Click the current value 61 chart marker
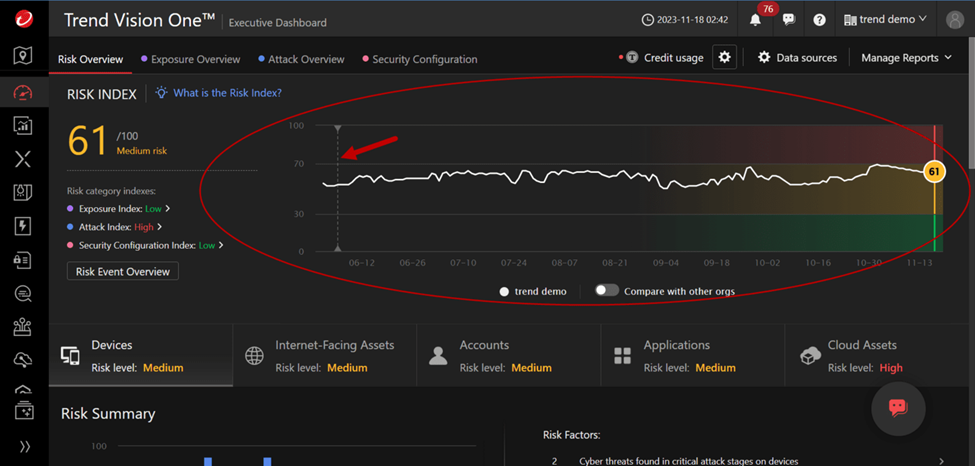Image resolution: width=975 pixels, height=466 pixels. point(933,171)
